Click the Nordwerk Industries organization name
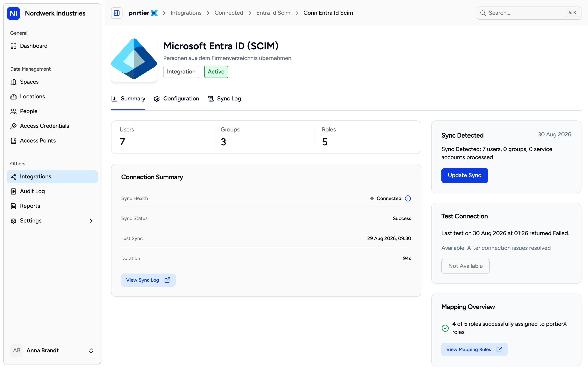Viewport: 588px width, 376px height. pyautogui.click(x=55, y=13)
